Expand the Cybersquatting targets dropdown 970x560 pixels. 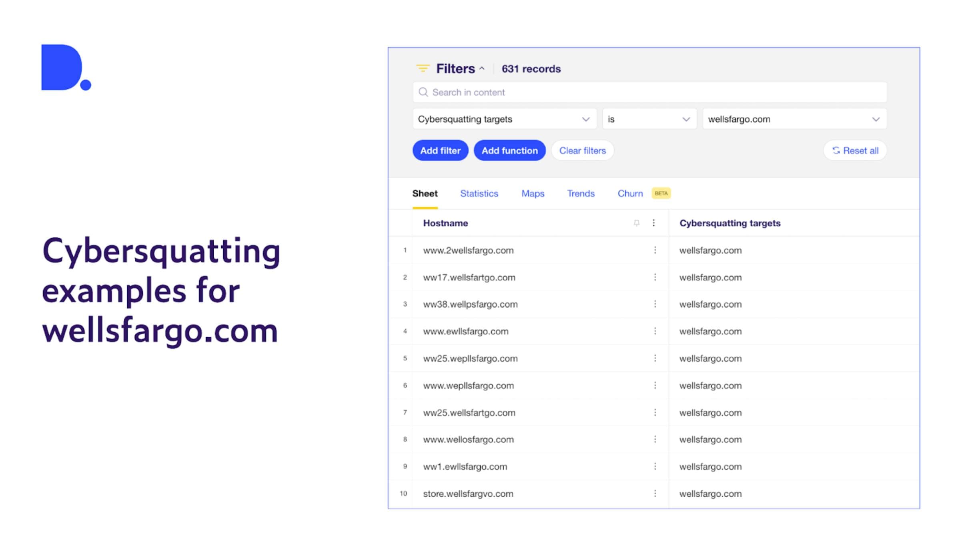(585, 119)
